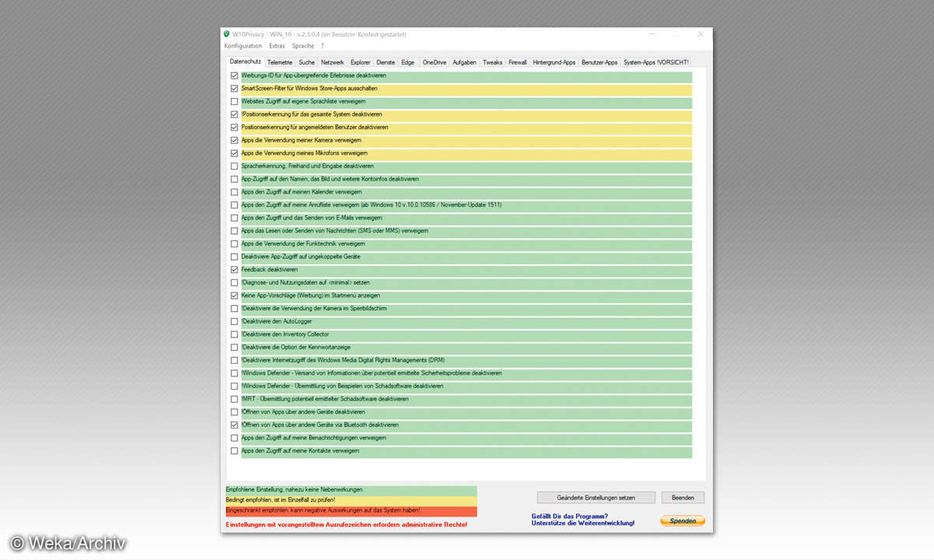The height and width of the screenshot is (560, 934).
Task: Open the ? help menu
Action: coord(322,46)
